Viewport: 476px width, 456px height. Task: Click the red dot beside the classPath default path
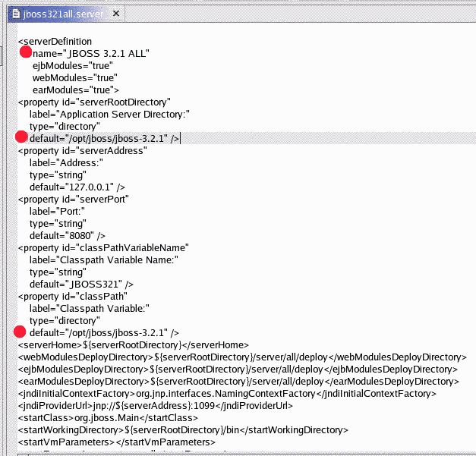20,332
